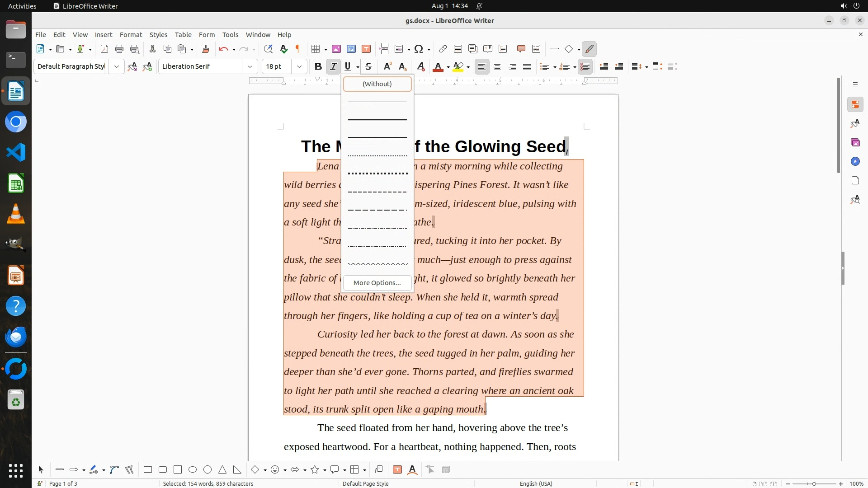
Task: Toggle Italic formatting off
Action: coord(333,67)
